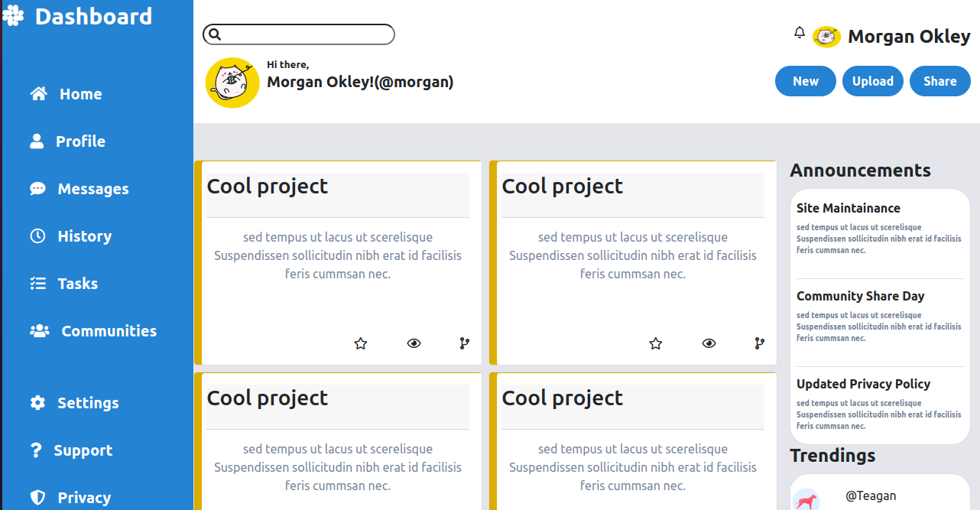Screen dimensions: 980x510
Task: Click the Settings gear icon in sidebar
Action: (37, 403)
